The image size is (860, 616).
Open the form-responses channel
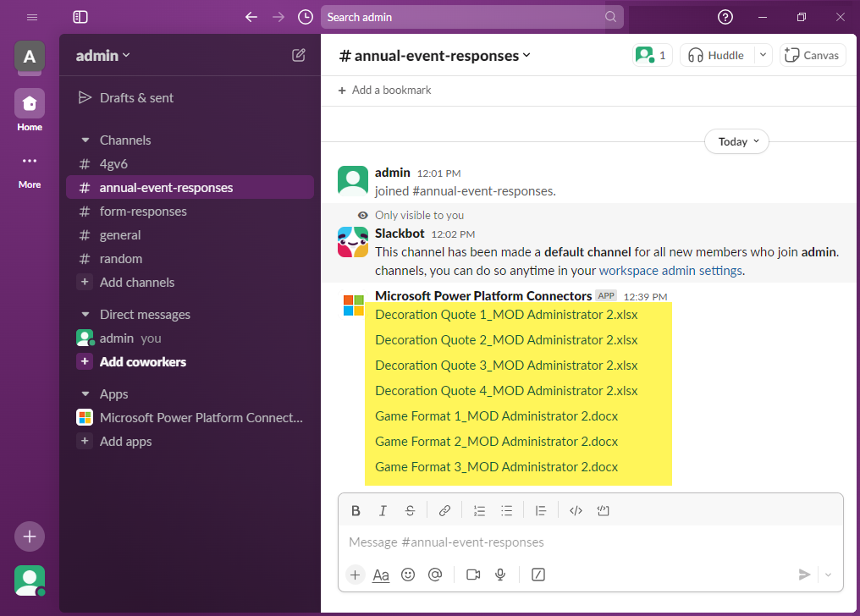pos(143,212)
